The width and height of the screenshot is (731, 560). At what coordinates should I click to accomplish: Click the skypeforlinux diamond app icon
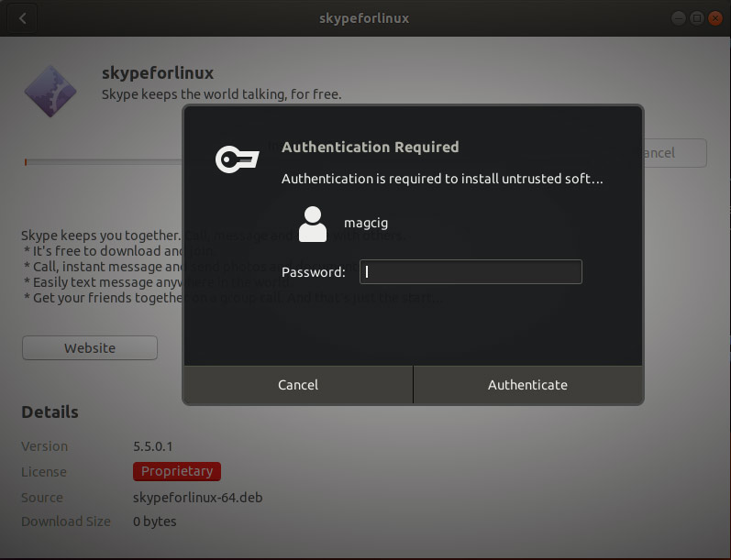pyautogui.click(x=50, y=91)
